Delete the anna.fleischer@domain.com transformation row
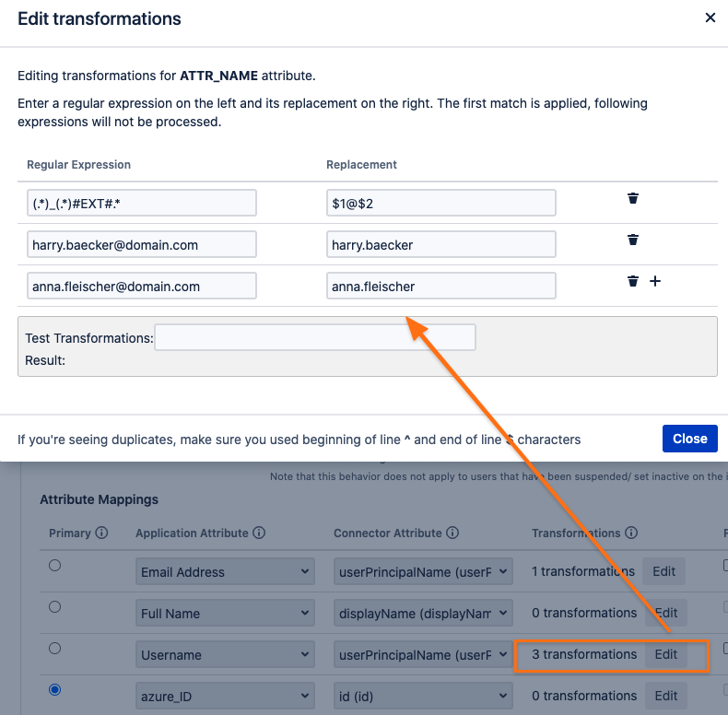Image resolution: width=728 pixels, height=715 pixels. point(632,281)
